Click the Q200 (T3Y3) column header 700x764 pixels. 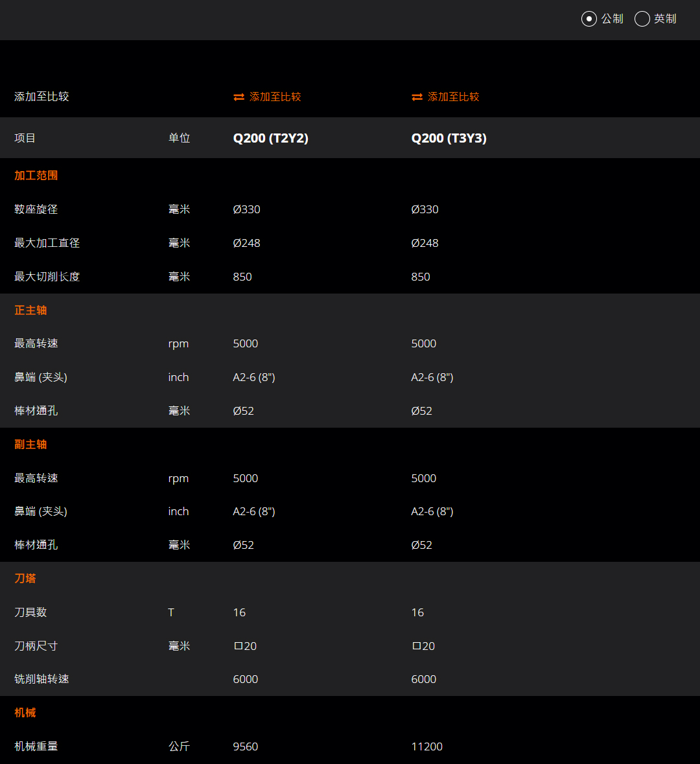click(x=449, y=139)
